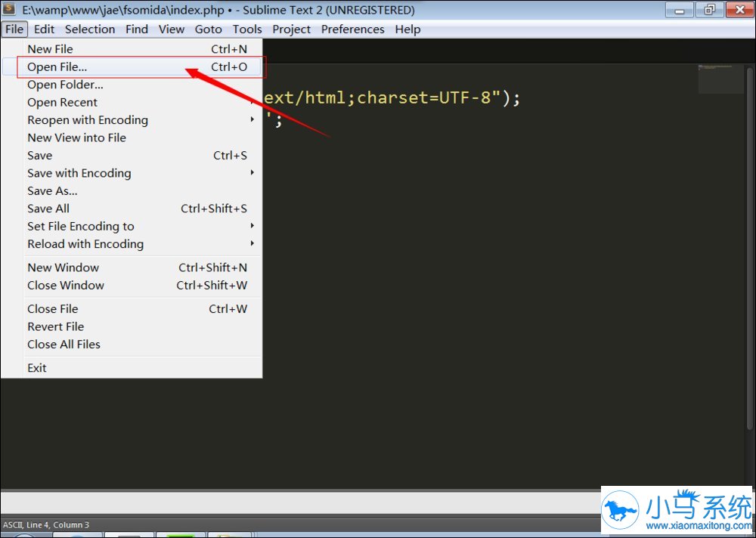Select Open File... menu entry

[x=132, y=67]
